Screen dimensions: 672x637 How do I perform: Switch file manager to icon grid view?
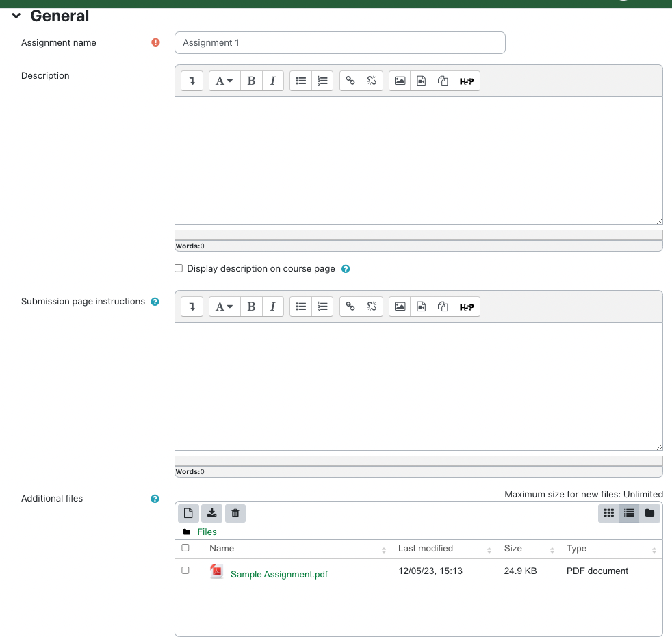(x=608, y=513)
